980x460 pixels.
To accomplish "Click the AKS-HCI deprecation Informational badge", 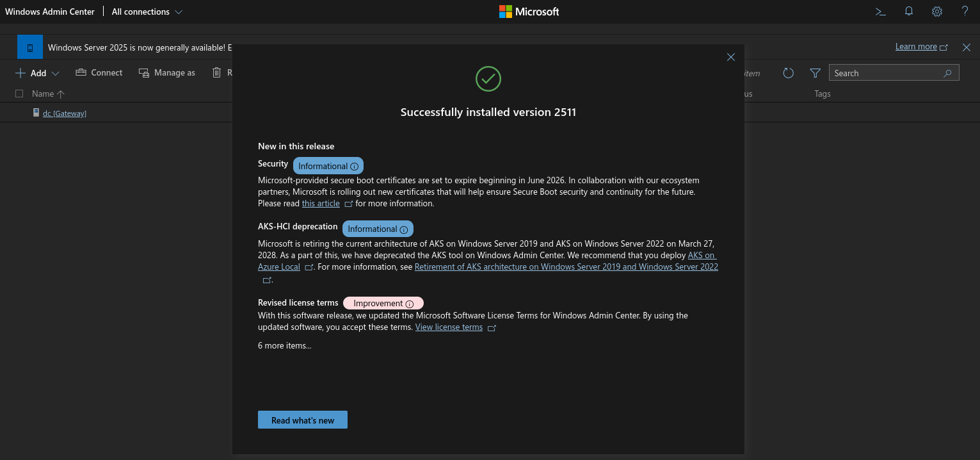I will click(378, 229).
